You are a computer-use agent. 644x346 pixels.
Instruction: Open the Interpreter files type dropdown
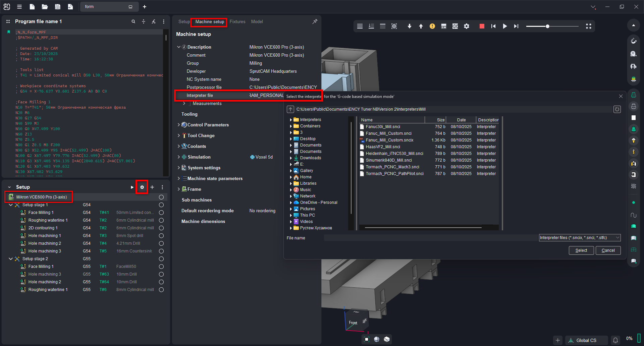580,238
